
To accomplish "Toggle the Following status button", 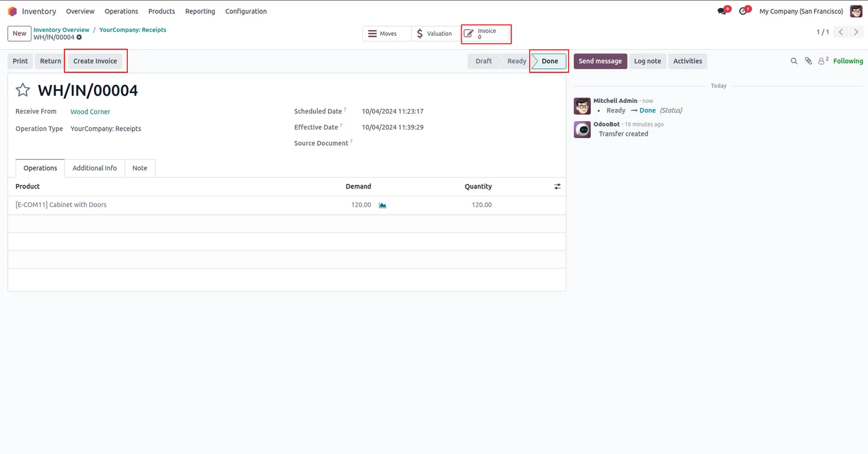I will coord(848,61).
